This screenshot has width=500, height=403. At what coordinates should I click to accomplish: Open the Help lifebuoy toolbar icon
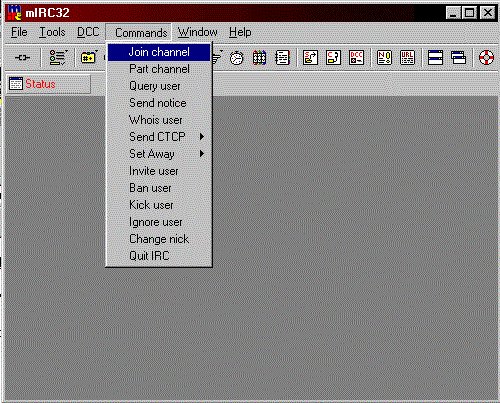486,58
